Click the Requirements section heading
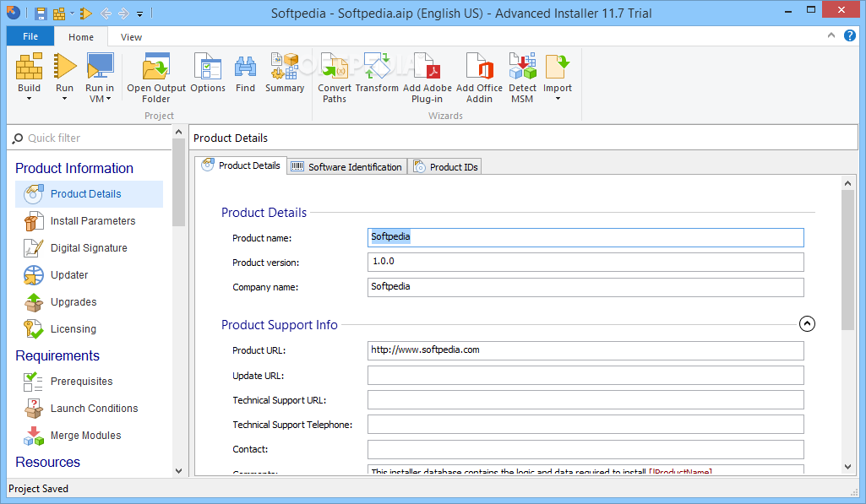Viewport: 866px width, 504px height. click(x=57, y=355)
